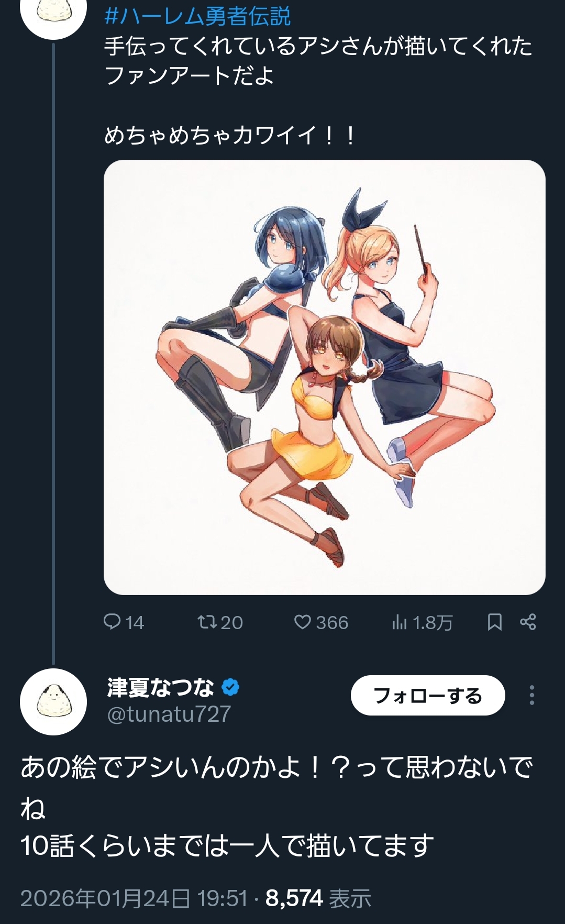Screen dimensions: 565x924
Task: Open parent tweet text about ファンアート
Action: pos(317,60)
